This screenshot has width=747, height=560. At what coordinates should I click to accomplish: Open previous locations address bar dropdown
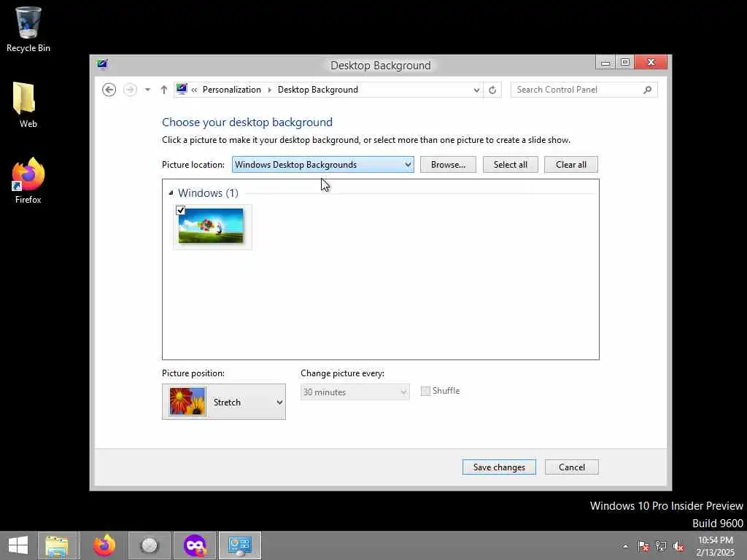click(476, 90)
